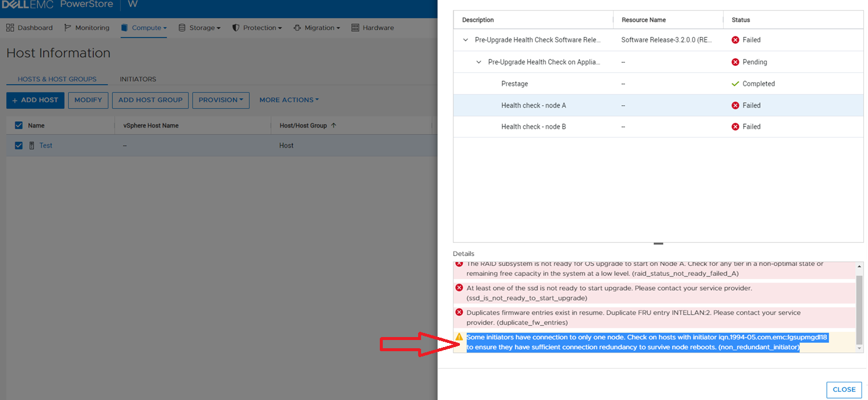Viewport: 868px width, 400px height.
Task: Click the Hardware rack icon
Action: [x=355, y=28]
